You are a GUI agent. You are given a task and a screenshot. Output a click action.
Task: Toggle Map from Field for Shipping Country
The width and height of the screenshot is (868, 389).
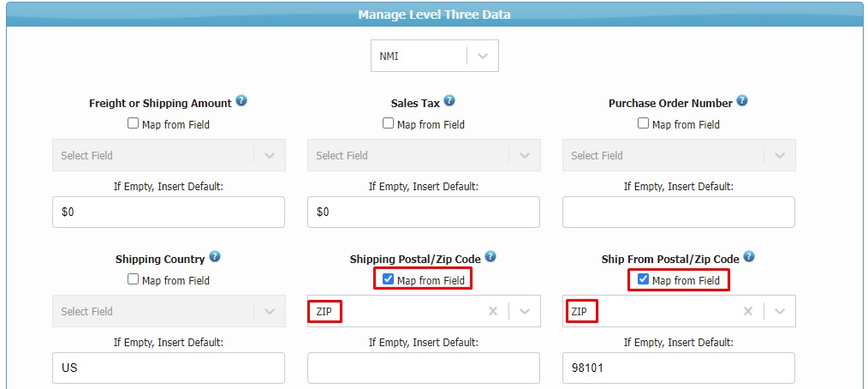point(133,279)
